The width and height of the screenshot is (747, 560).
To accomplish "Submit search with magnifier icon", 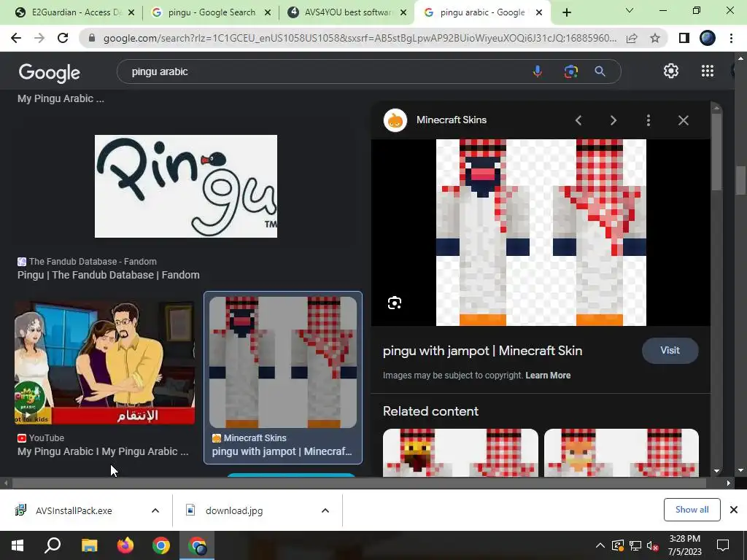I will pos(600,71).
